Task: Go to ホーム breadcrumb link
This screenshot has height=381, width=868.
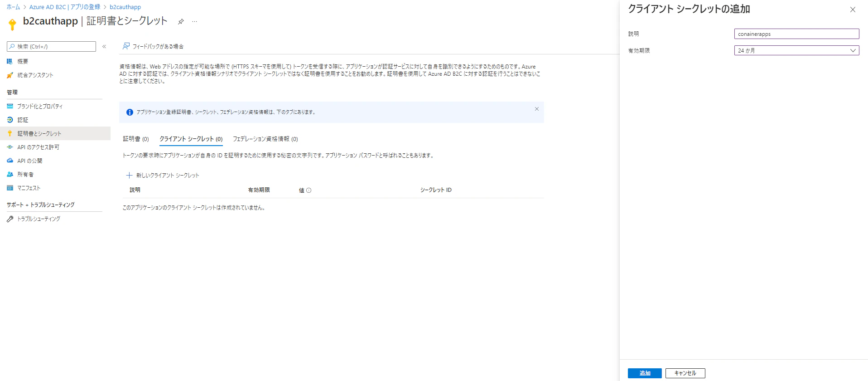Action: click(13, 7)
